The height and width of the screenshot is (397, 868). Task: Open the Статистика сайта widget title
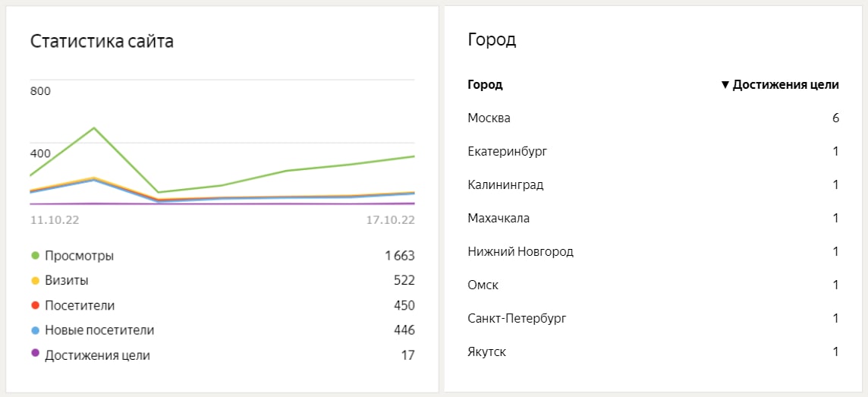(x=102, y=41)
